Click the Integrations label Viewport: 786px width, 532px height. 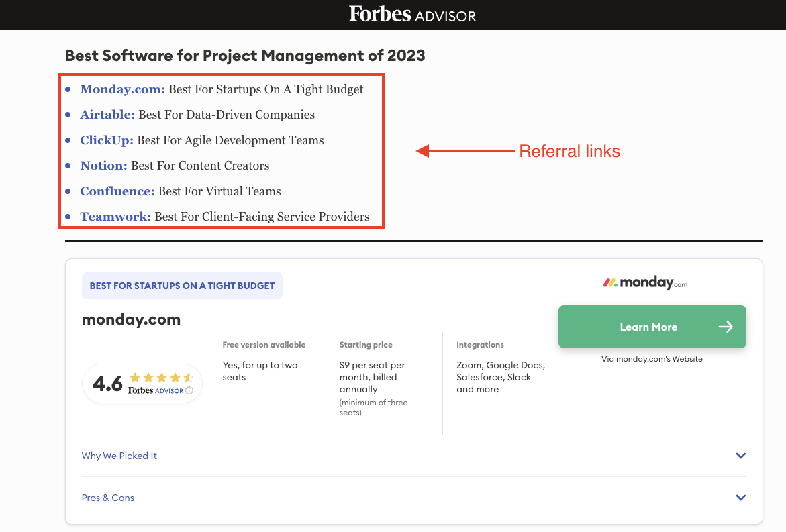pyautogui.click(x=480, y=345)
